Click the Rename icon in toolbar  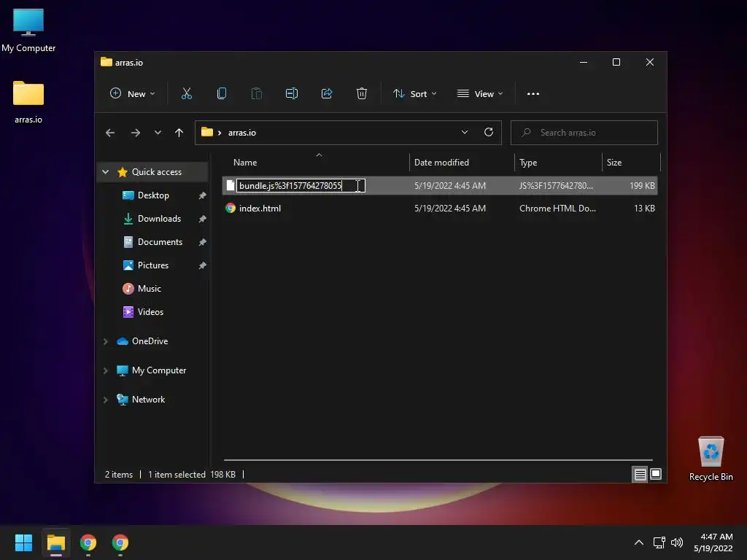[292, 93]
